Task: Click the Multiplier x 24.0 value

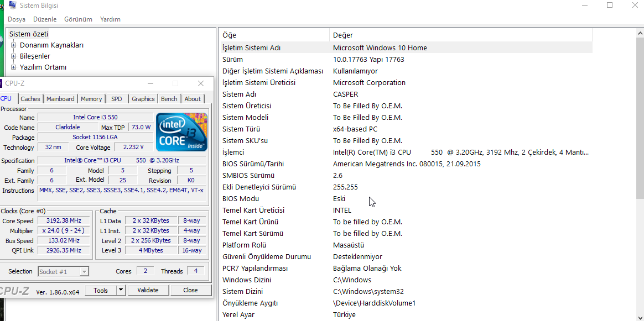Action: (64, 230)
